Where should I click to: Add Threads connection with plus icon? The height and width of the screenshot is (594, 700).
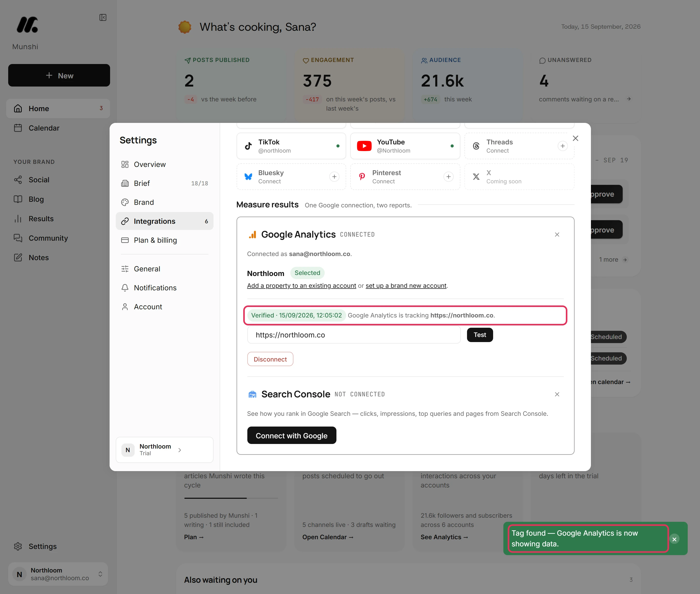coord(562,146)
